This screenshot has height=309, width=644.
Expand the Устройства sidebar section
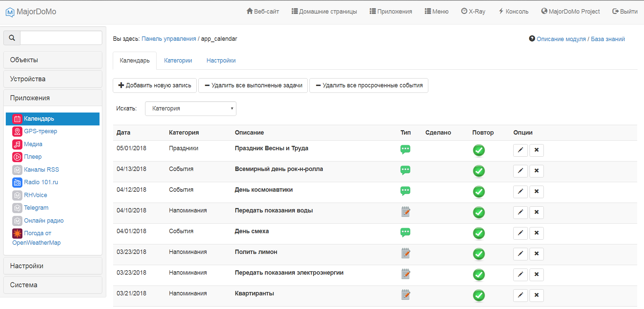coord(53,79)
